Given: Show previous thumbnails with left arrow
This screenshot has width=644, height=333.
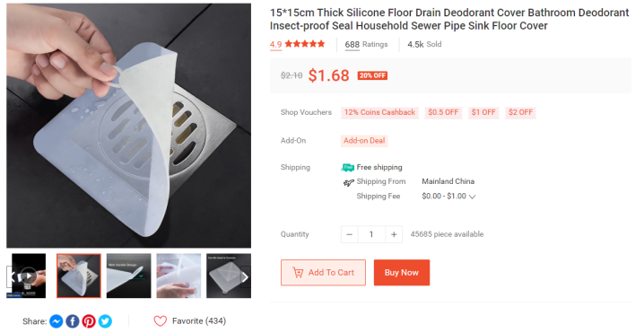Looking at the screenshot, I should point(11,277).
